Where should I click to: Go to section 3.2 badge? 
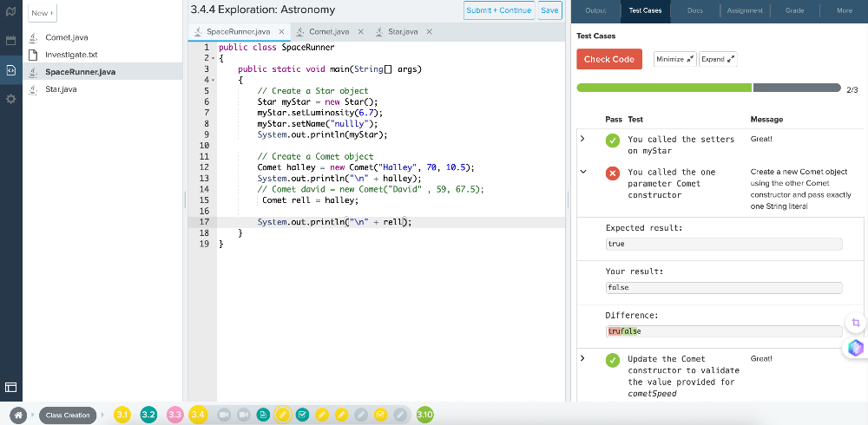pyautogui.click(x=148, y=415)
